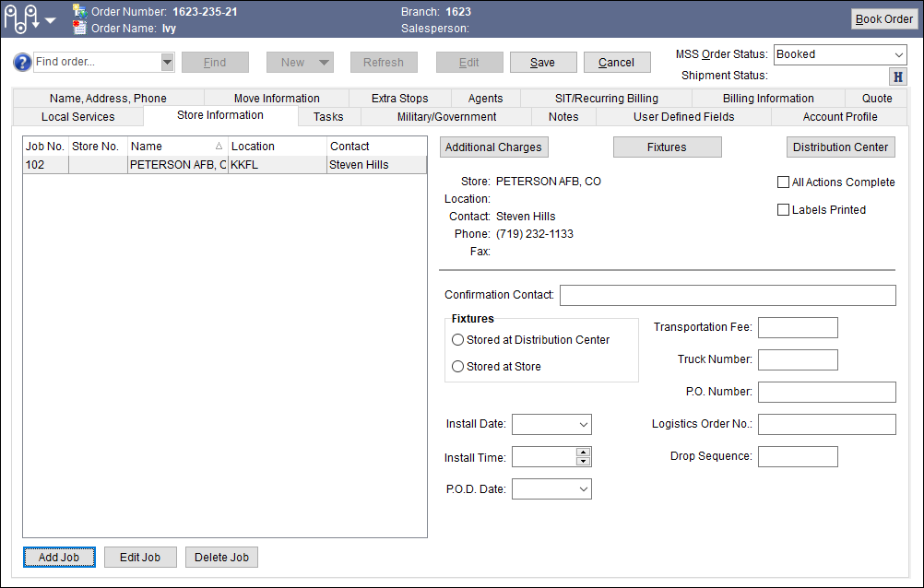The image size is (924, 588).
Task: Check the Labels Printed checkbox
Action: coord(783,209)
